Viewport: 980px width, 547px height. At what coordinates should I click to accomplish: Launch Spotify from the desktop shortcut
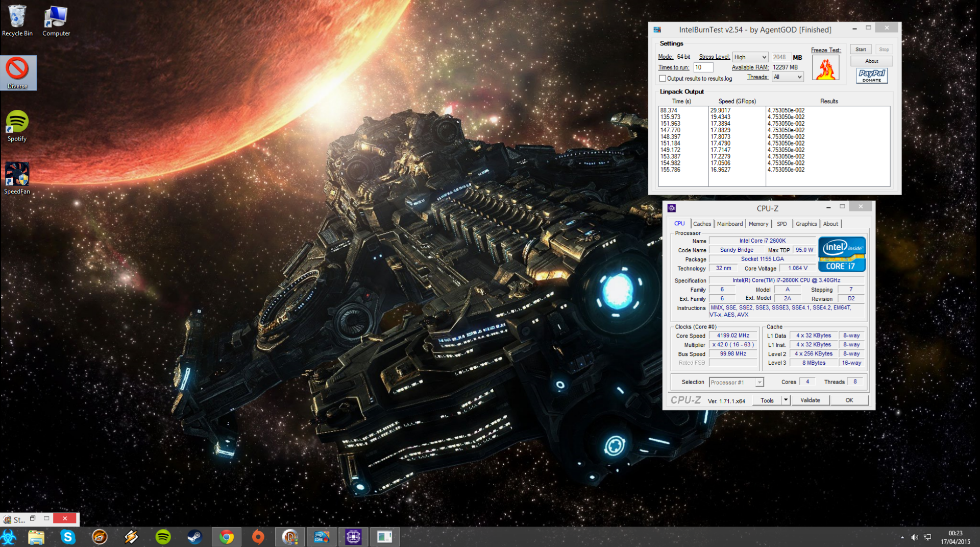pyautogui.click(x=17, y=126)
